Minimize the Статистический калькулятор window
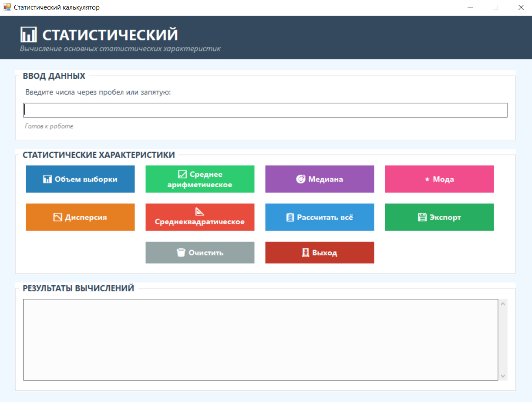 point(470,7)
